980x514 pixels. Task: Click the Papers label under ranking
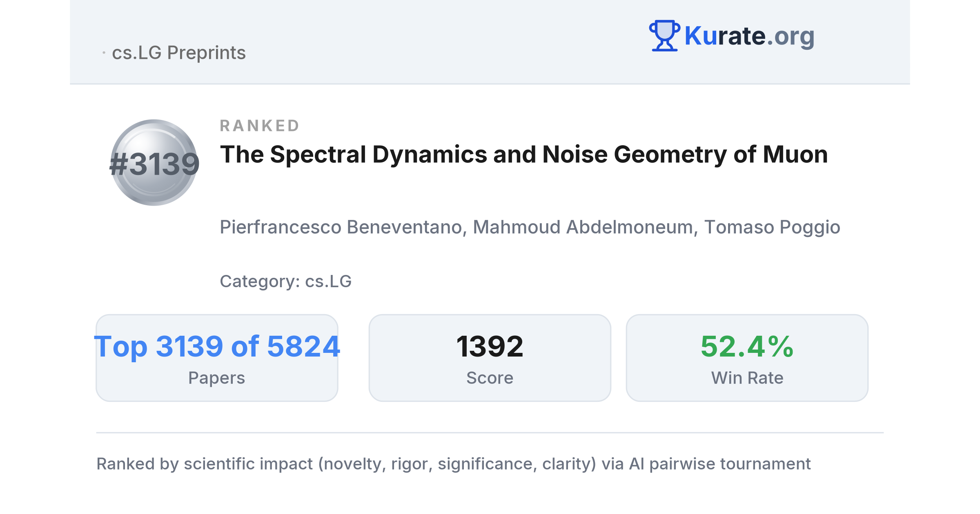coord(216,378)
